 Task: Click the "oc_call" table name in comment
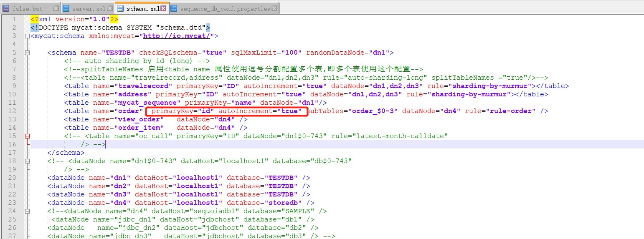pyautogui.click(x=154, y=136)
